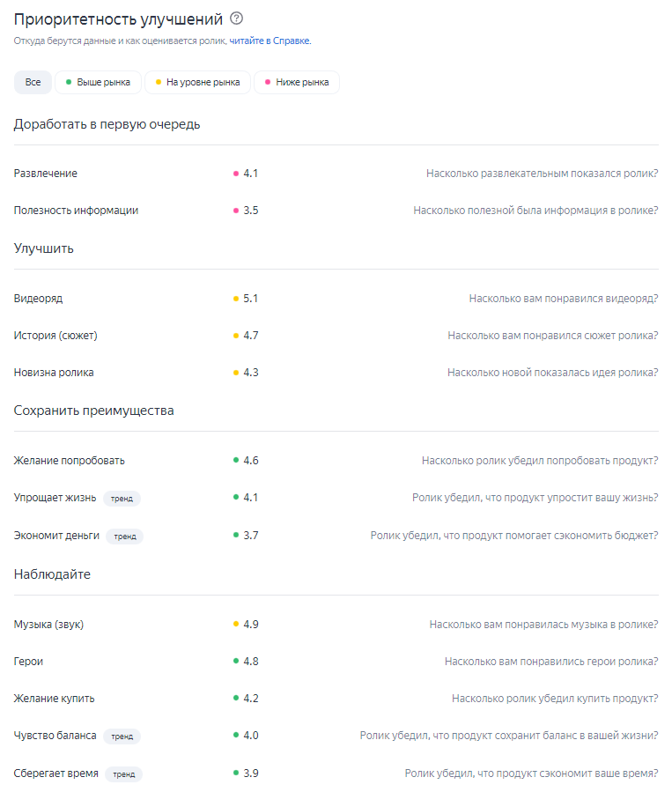Viewport: 672px width, 792px height.
Task: Click the yellow dot beside Музыка (звук) score
Action: coord(236,625)
